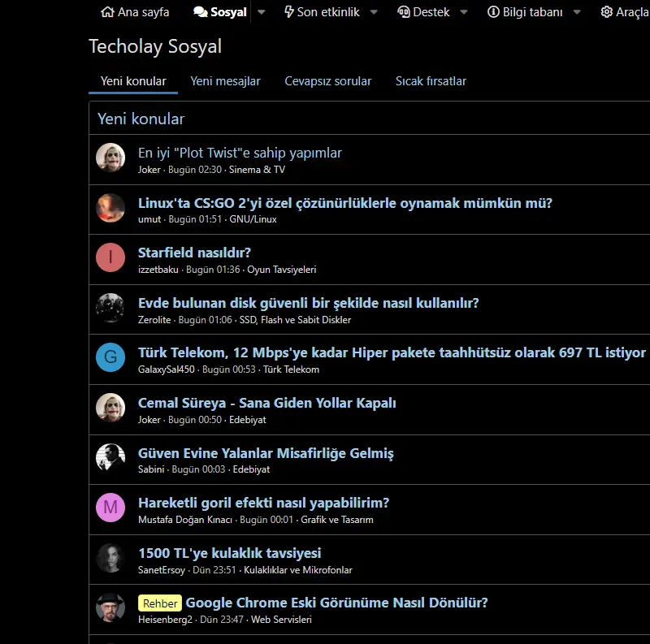Open Google Chrome Eski Görünüme Nasıl Dönülür?
The height and width of the screenshot is (644, 650).
pyautogui.click(x=336, y=603)
